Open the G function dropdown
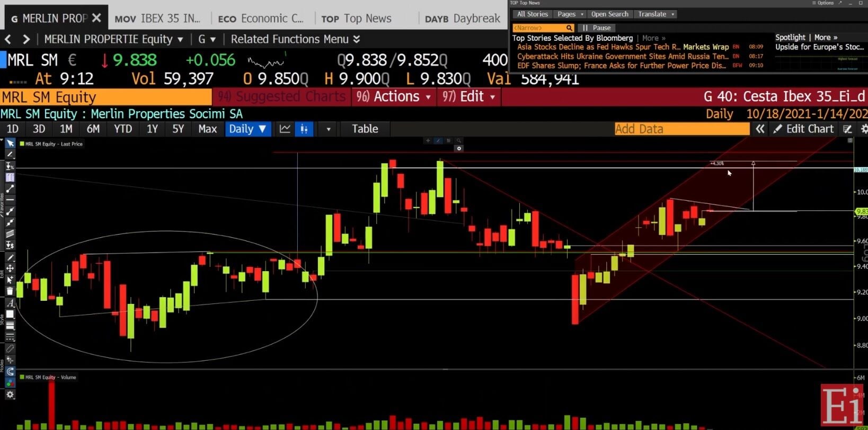Viewport: 868px width, 430px height. pos(207,39)
